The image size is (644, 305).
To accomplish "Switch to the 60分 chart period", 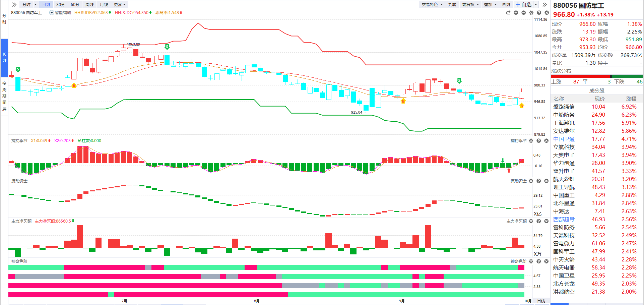I will (x=75, y=4).
